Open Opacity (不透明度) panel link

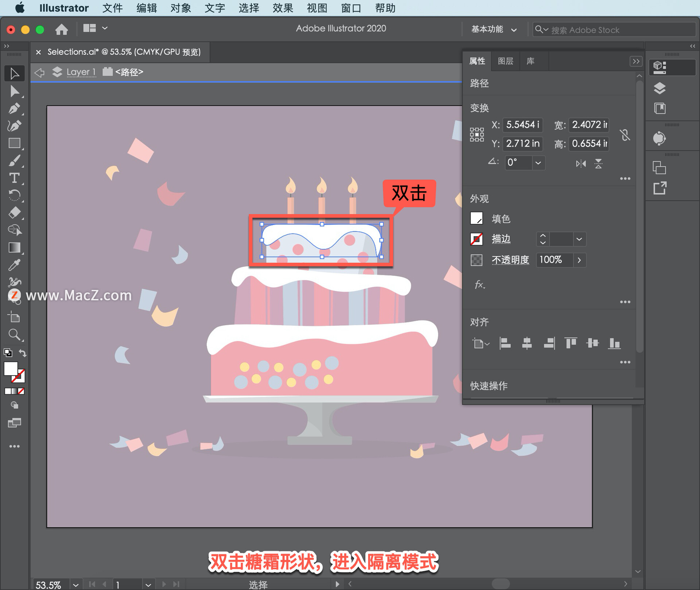click(510, 260)
